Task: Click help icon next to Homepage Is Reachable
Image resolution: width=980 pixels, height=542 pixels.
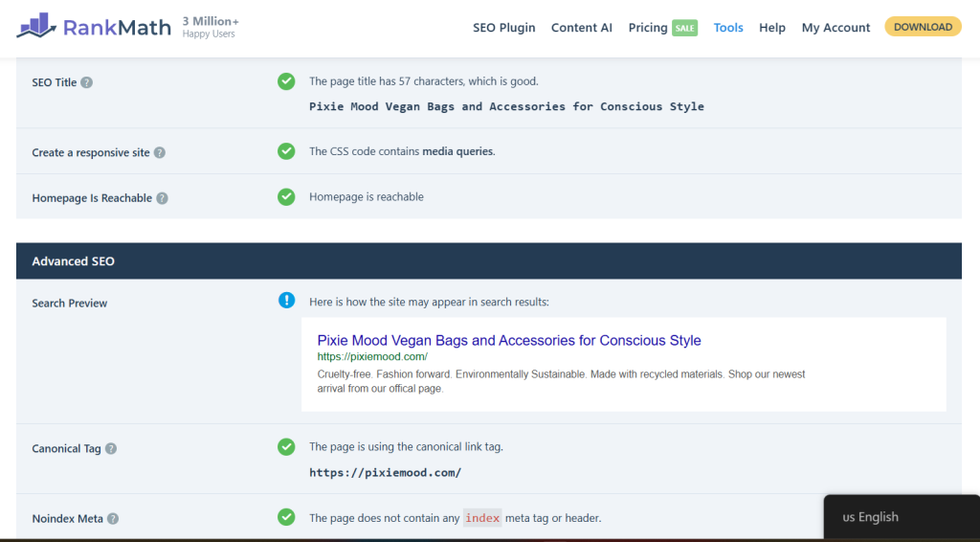Action: click(x=163, y=198)
